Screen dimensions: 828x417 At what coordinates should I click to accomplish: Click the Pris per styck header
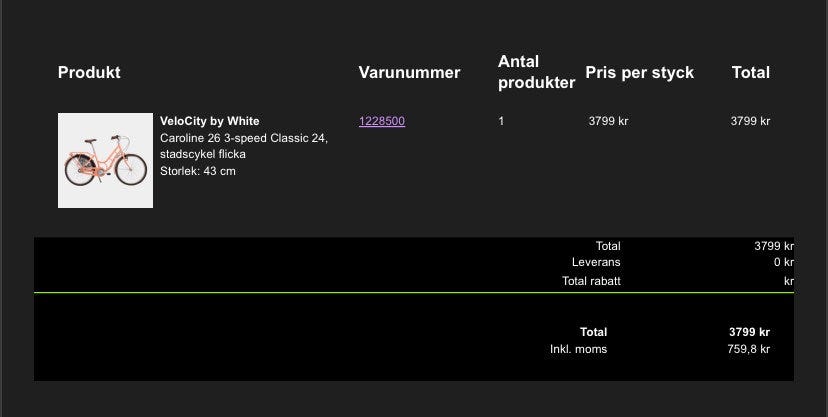tap(639, 72)
